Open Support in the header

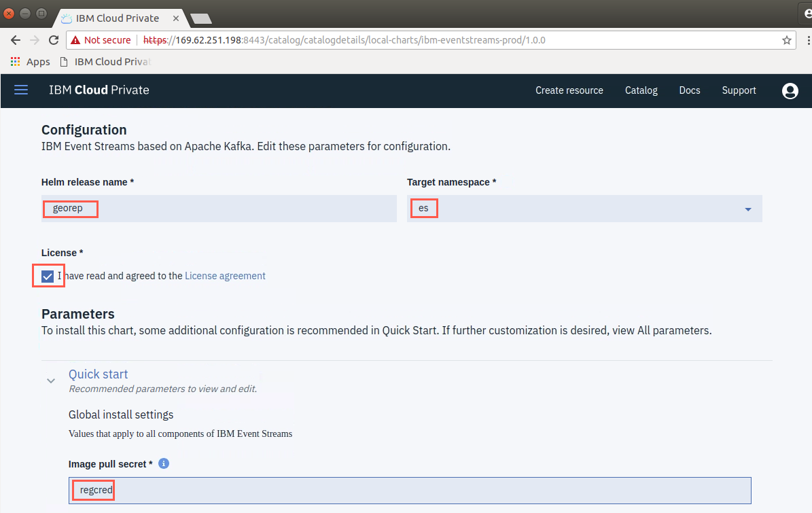(x=739, y=90)
